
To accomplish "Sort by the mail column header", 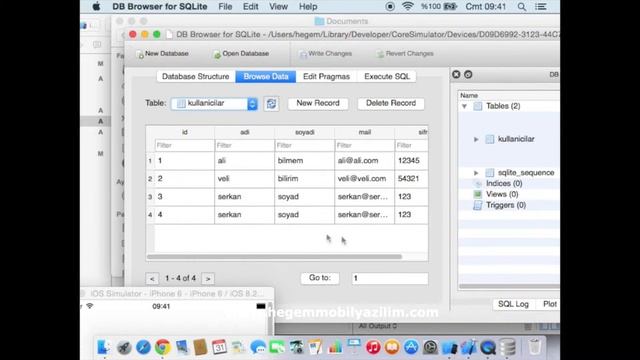I will pos(364,132).
